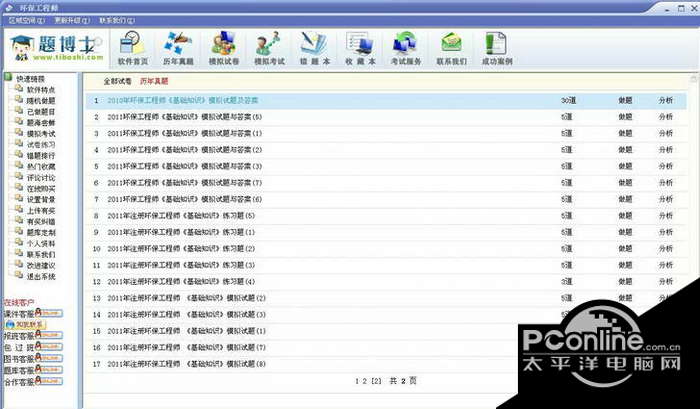
Task: Click 做题 for exam row 2
Action: click(x=625, y=117)
